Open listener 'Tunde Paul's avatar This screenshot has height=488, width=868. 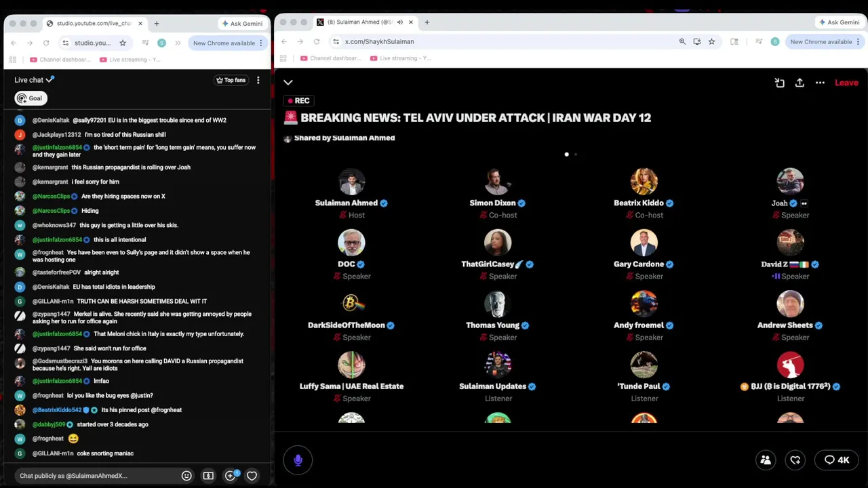pos(644,365)
